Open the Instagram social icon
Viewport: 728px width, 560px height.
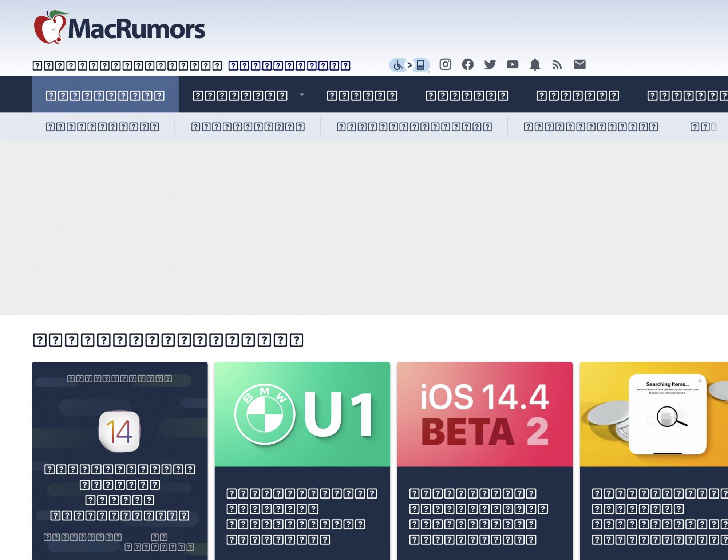(x=445, y=65)
